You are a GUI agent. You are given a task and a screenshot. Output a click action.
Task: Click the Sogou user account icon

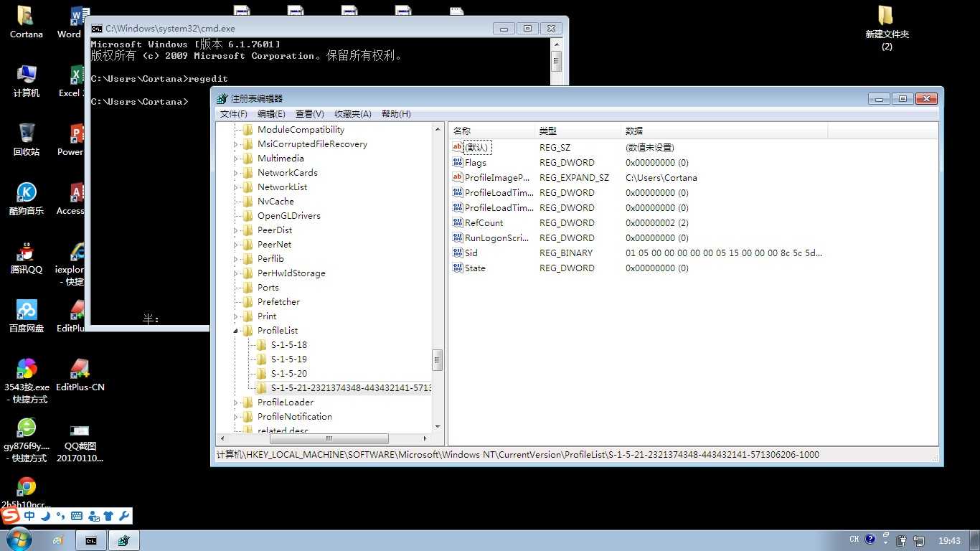point(93,516)
